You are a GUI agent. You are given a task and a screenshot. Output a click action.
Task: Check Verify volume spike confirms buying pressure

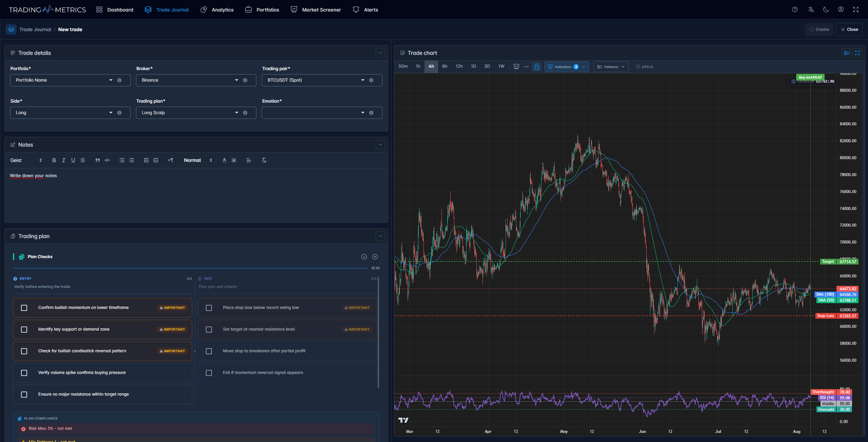click(x=24, y=373)
